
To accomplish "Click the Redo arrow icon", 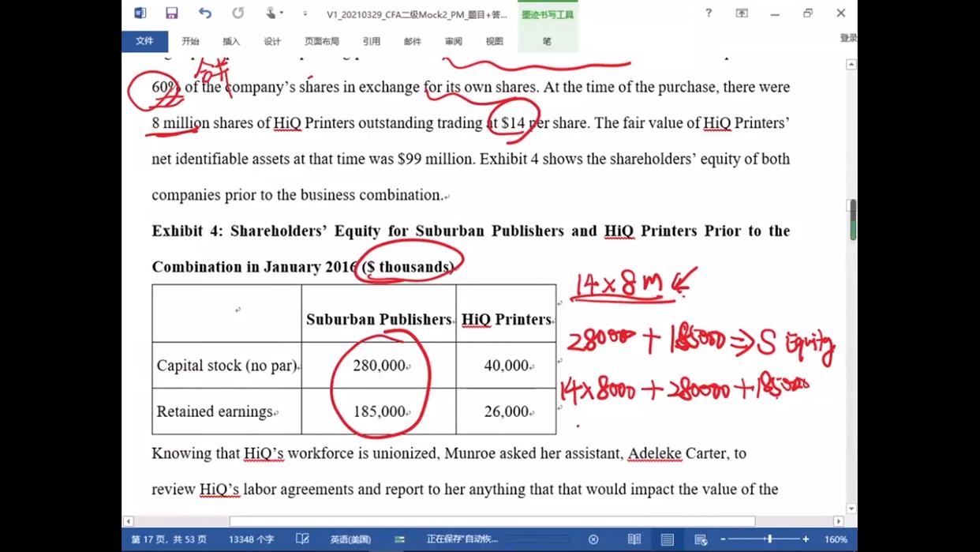I will [x=238, y=13].
